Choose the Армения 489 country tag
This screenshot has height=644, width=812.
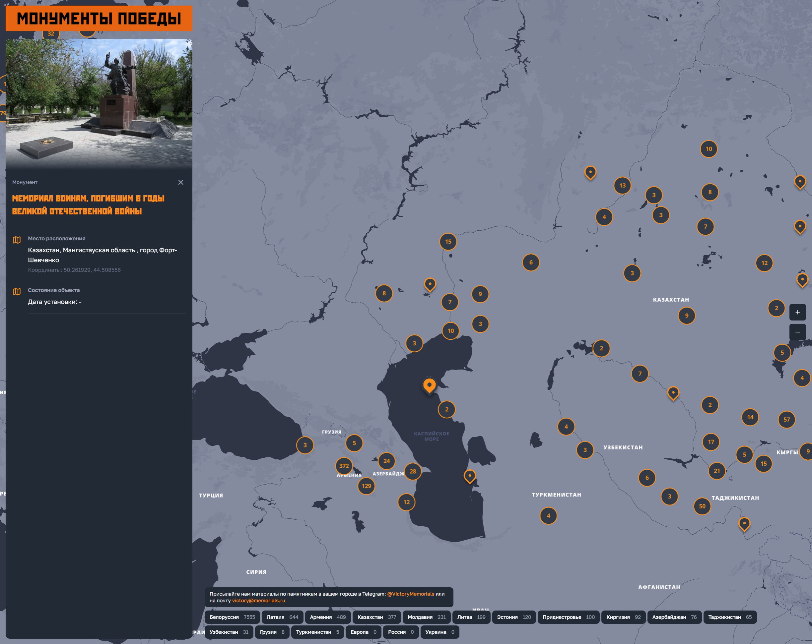pyautogui.click(x=327, y=617)
